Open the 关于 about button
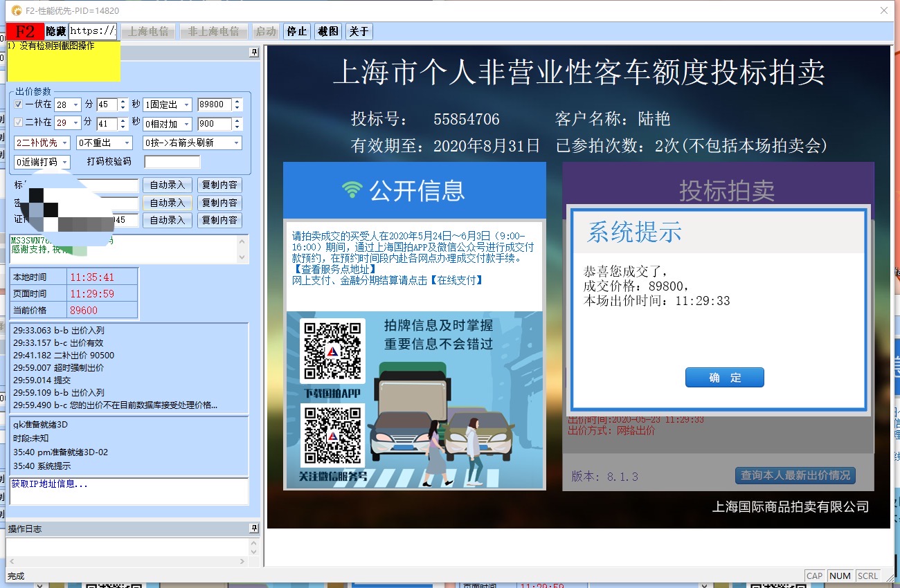 pos(359,31)
